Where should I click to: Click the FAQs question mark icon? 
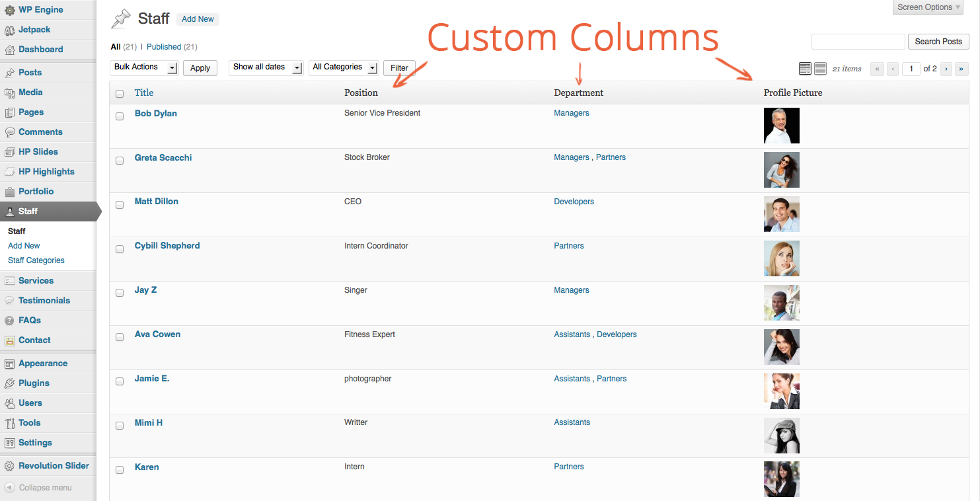click(x=9, y=321)
